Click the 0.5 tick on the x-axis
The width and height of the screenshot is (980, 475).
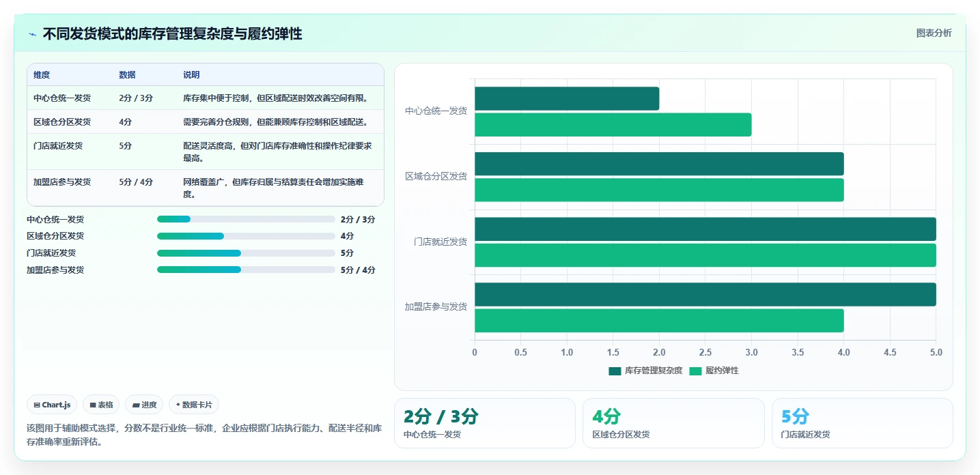pos(521,353)
